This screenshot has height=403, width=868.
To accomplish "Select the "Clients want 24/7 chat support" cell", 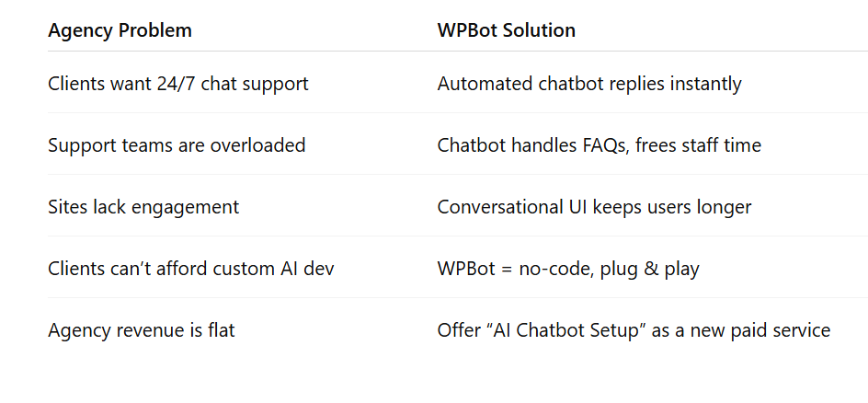I will click(177, 84).
